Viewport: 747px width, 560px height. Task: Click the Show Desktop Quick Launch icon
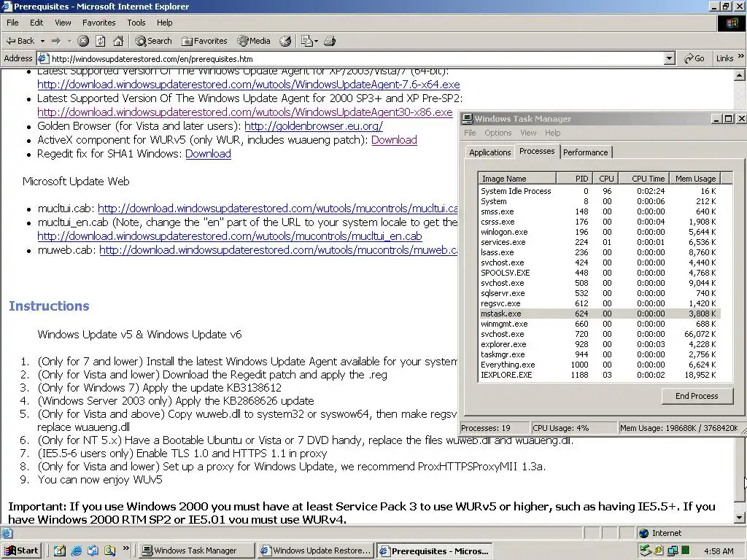60,551
